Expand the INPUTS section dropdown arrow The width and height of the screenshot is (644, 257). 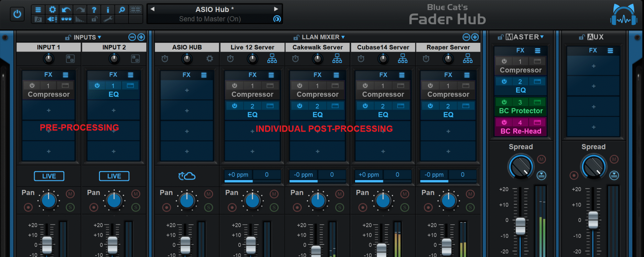click(99, 37)
